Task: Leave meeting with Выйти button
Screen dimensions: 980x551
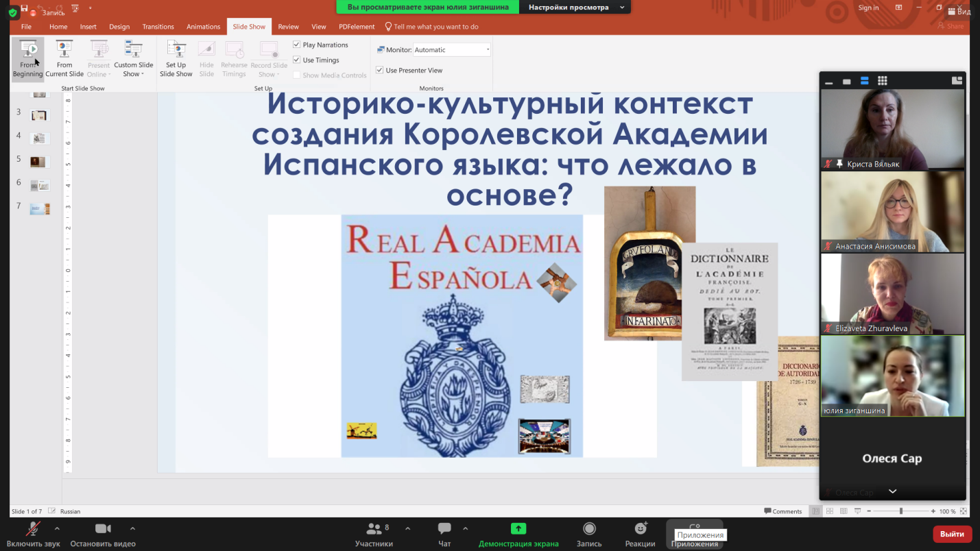Action: pyautogui.click(x=952, y=534)
